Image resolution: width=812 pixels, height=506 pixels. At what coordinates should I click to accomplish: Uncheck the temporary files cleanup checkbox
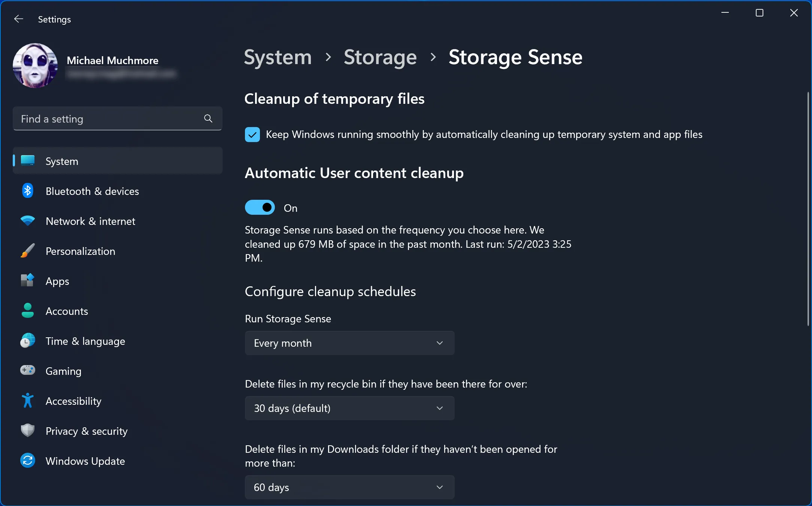pos(252,135)
